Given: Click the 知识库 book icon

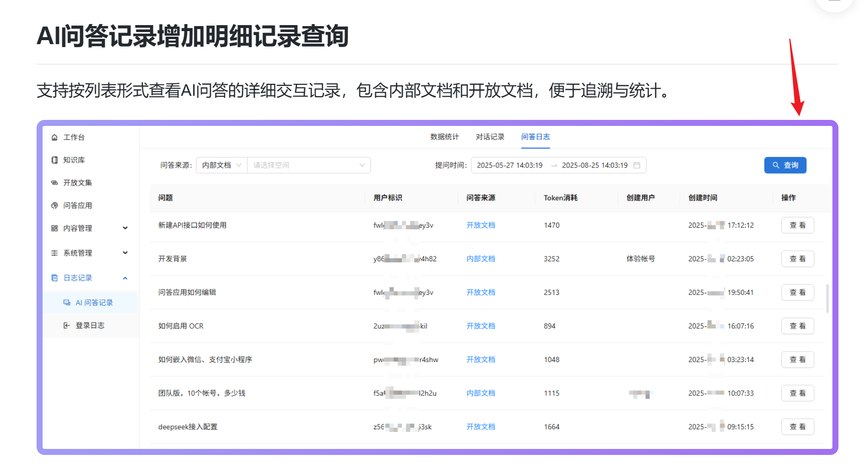Looking at the screenshot, I should tap(55, 160).
